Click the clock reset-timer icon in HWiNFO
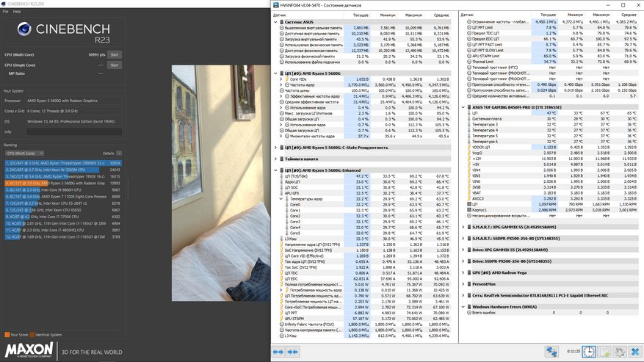 click(x=589, y=352)
